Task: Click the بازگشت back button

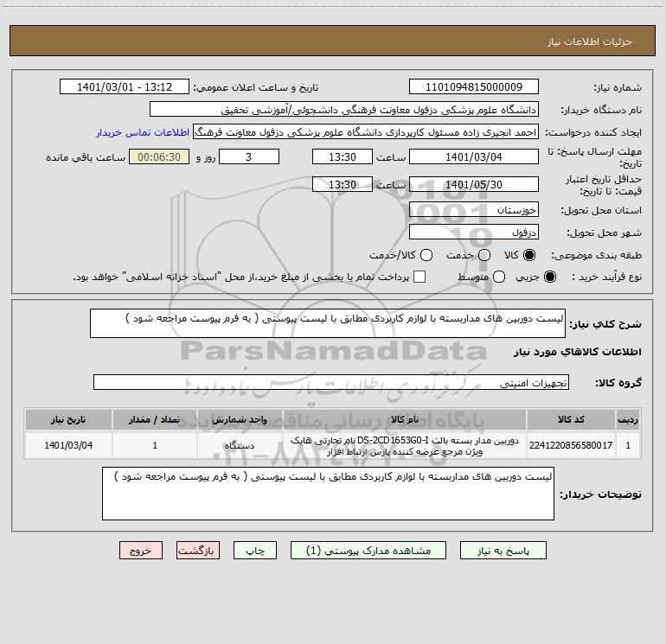Action: [198, 551]
